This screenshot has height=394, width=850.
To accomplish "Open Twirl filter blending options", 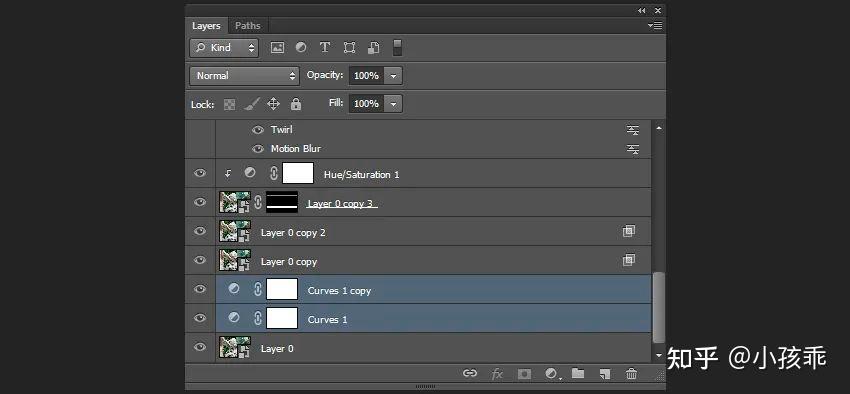I will point(633,130).
